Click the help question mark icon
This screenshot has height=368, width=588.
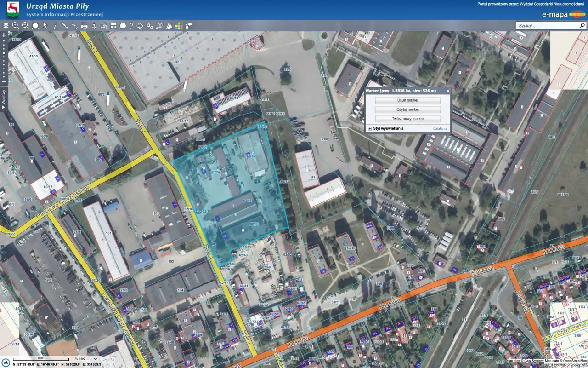131,26
